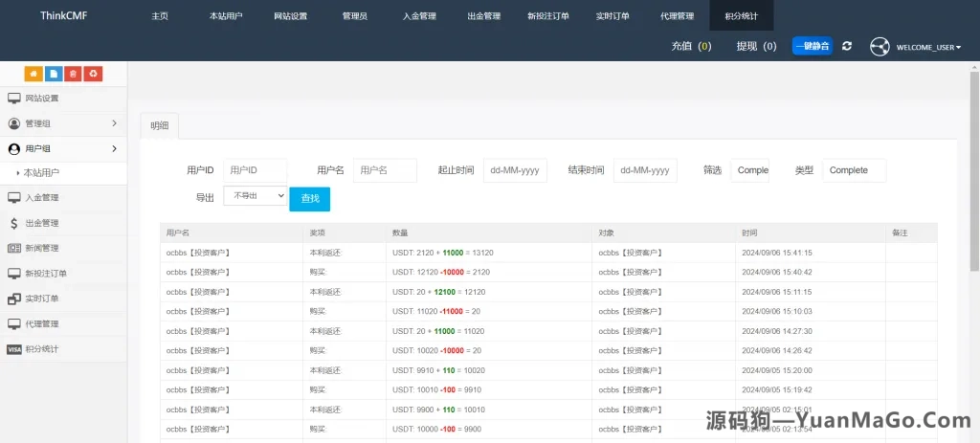
Task: Open 出金管理 in the top navigation
Action: point(484,16)
